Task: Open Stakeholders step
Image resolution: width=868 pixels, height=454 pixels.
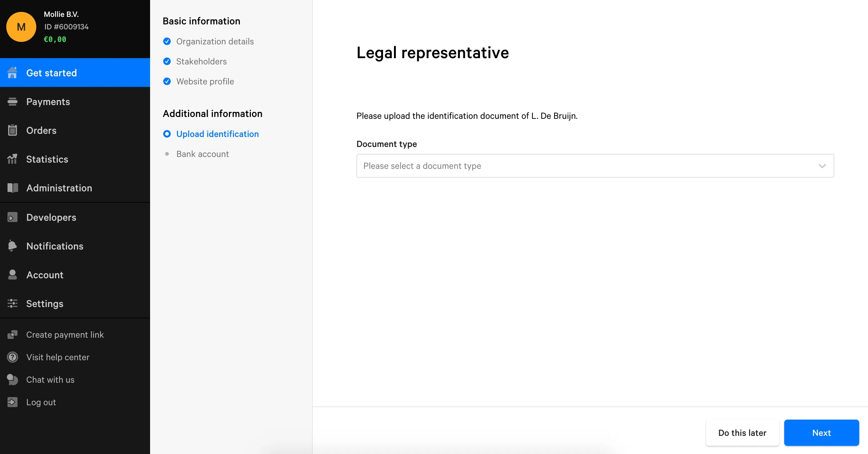Action: click(x=201, y=61)
